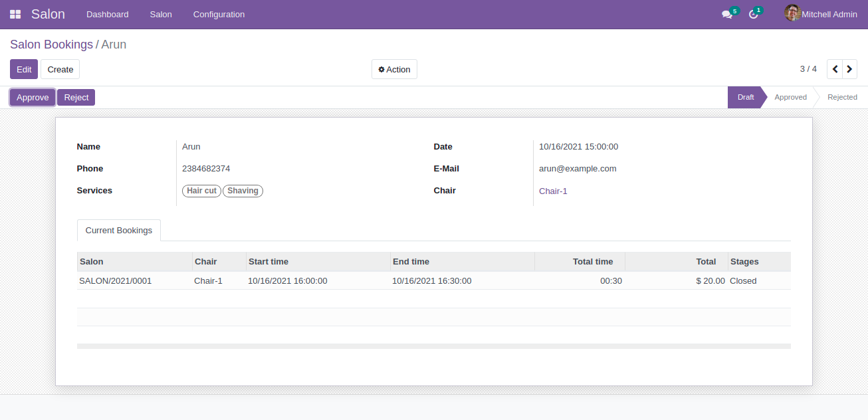Click the Arun name field value
This screenshot has width=868, height=420.
click(x=191, y=146)
